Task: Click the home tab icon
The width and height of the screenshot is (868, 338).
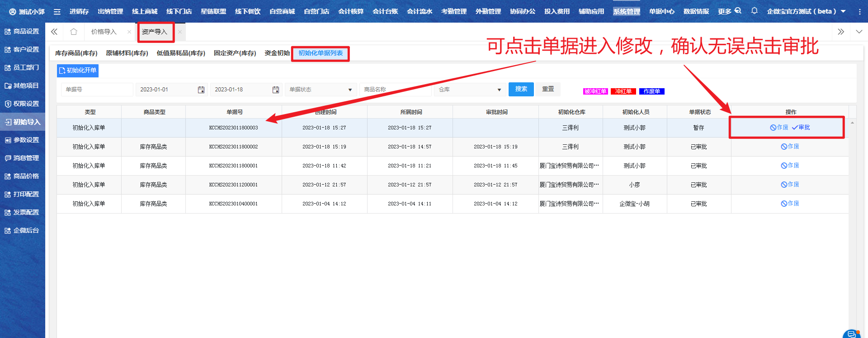Action: pos(74,32)
